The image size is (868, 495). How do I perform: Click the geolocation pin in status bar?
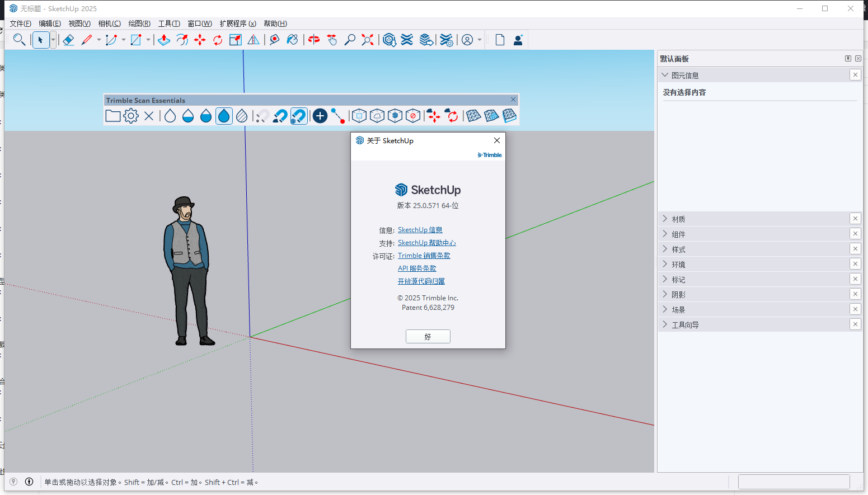tap(13, 482)
